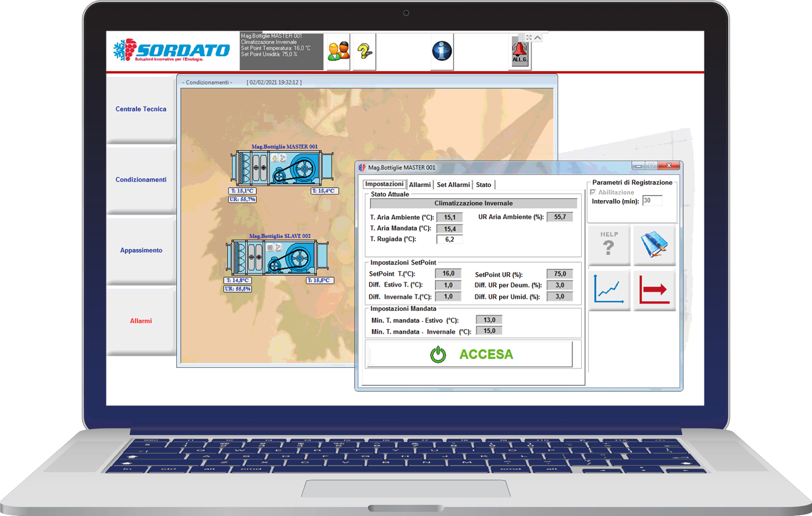Switch to the Set Allarmi tab

[x=453, y=185]
